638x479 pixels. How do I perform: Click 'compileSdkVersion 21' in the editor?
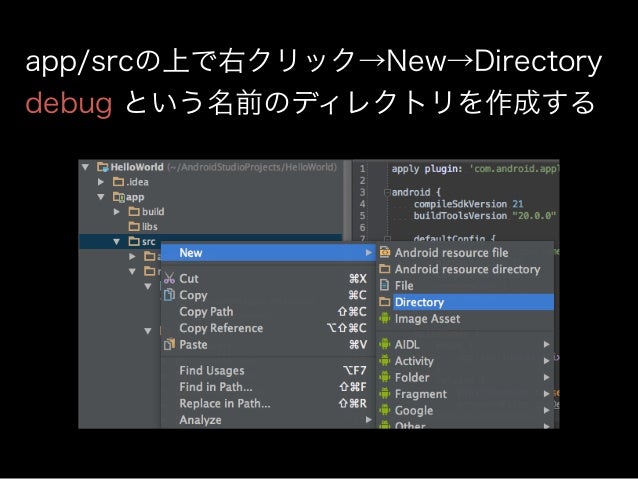click(468, 204)
